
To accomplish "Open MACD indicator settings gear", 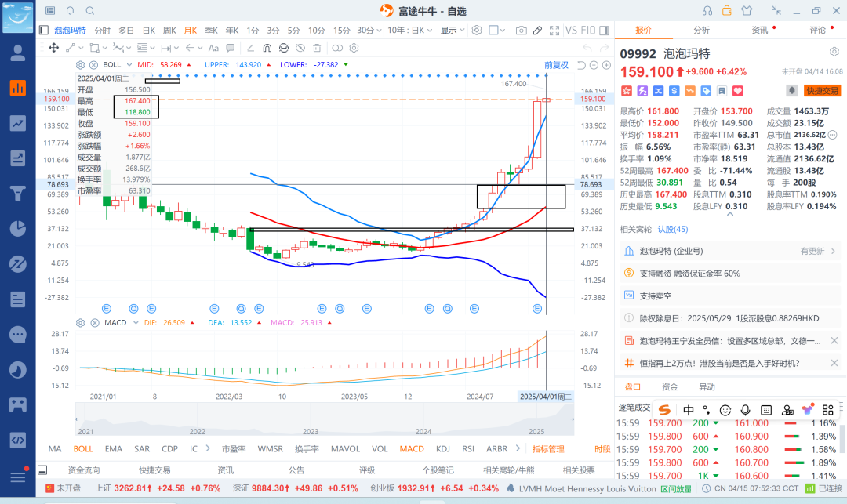I will (81, 323).
